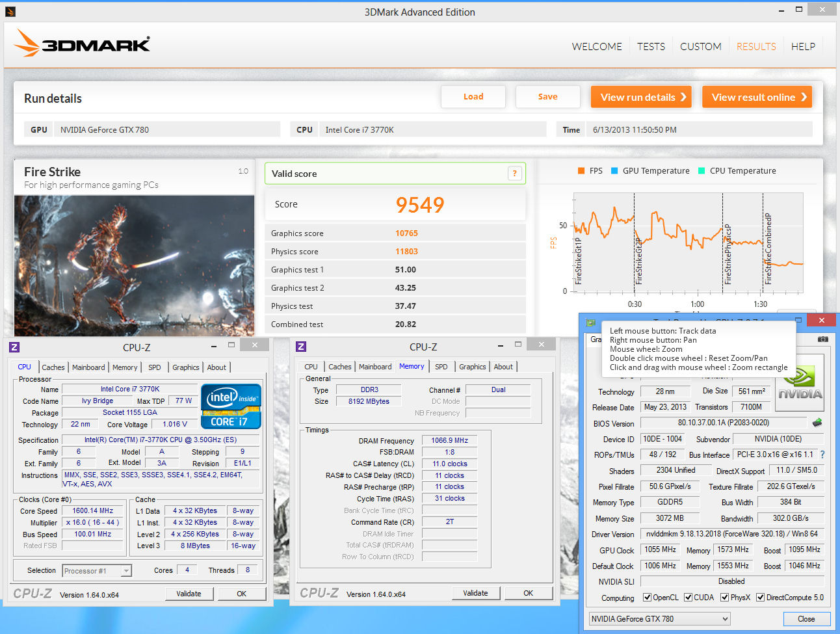840x634 pixels.
Task: Click the Memory Size 3072 MB field
Action: click(x=670, y=518)
